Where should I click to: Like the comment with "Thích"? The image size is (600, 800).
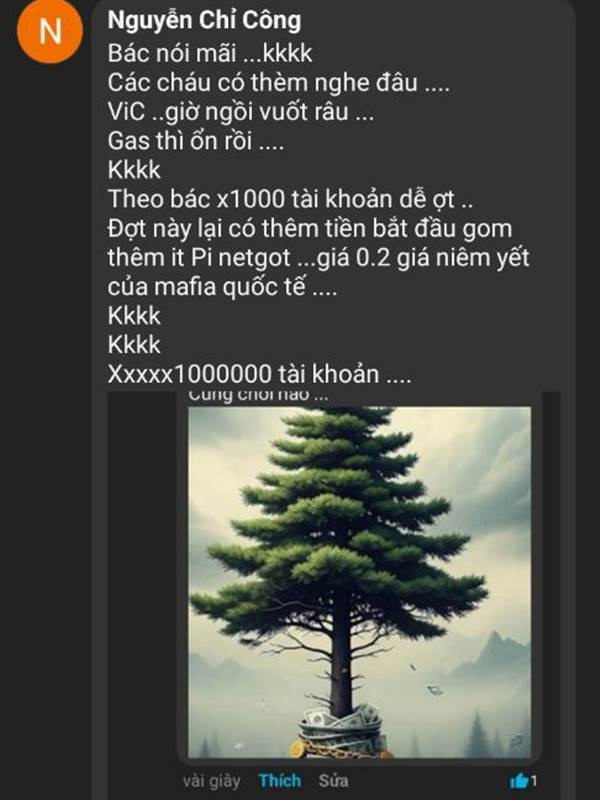pyautogui.click(x=280, y=780)
